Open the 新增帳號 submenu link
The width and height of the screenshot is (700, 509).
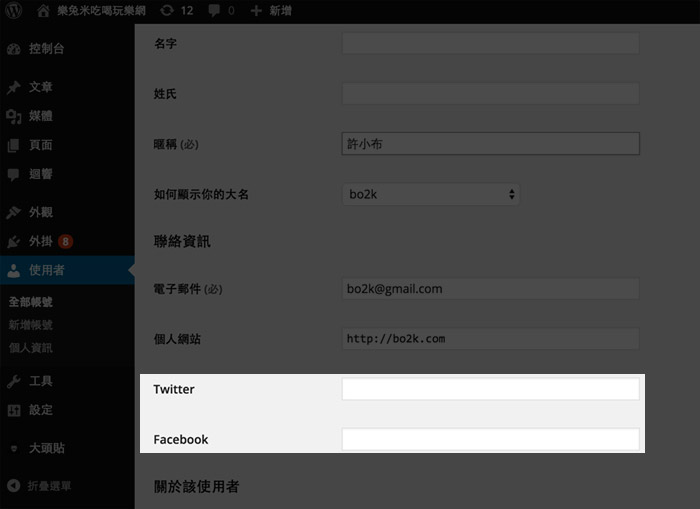(x=30, y=325)
